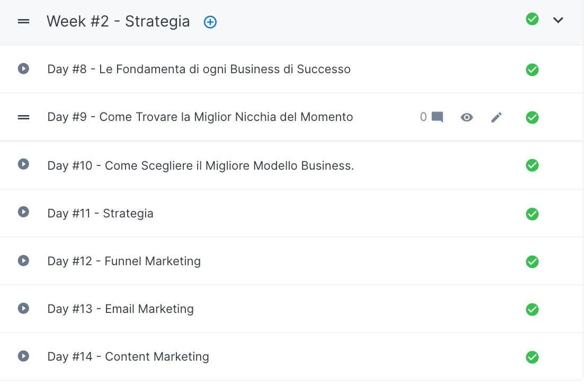Click the Day #14 play icon
Image resolution: width=588 pixels, height=384 pixels.
(x=23, y=356)
